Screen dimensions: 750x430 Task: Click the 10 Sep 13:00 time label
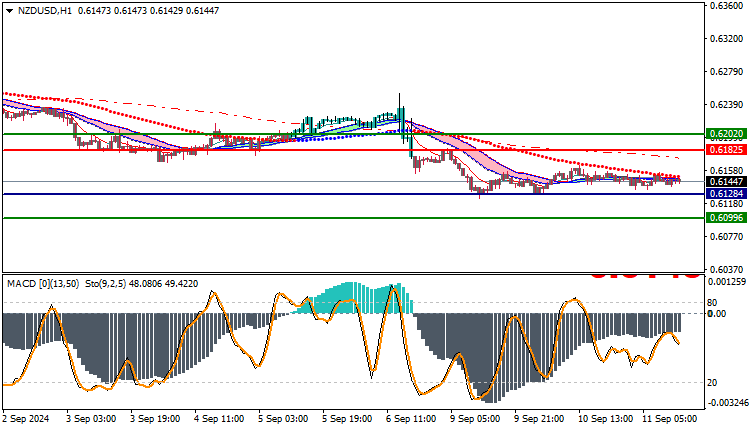point(606,419)
